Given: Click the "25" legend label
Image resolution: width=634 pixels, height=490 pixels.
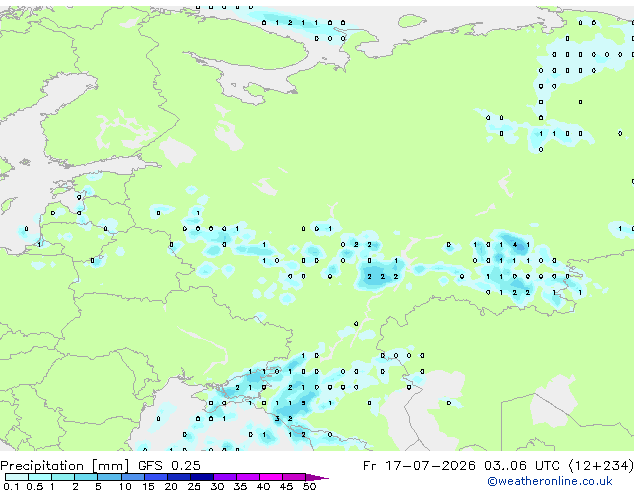Looking at the screenshot, I should tap(194, 486).
